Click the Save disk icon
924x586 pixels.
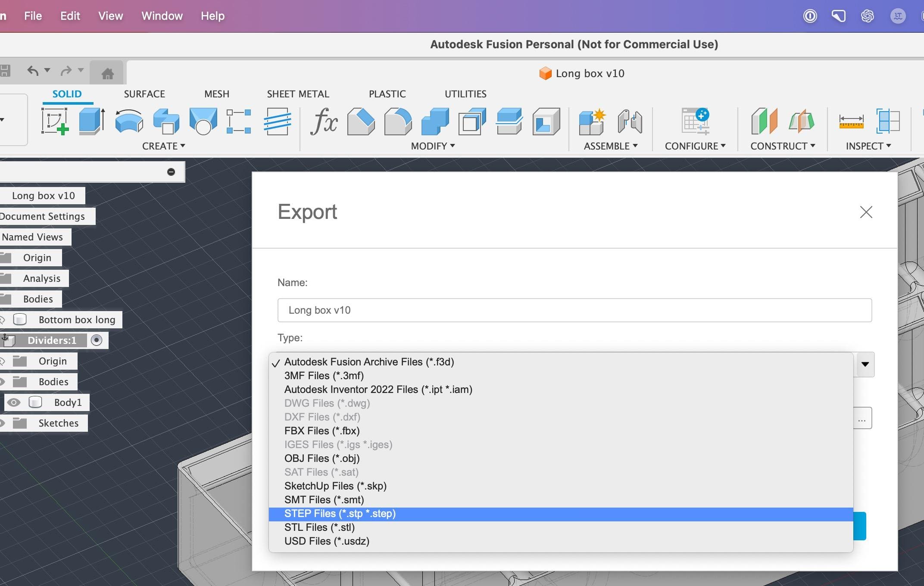(5, 71)
